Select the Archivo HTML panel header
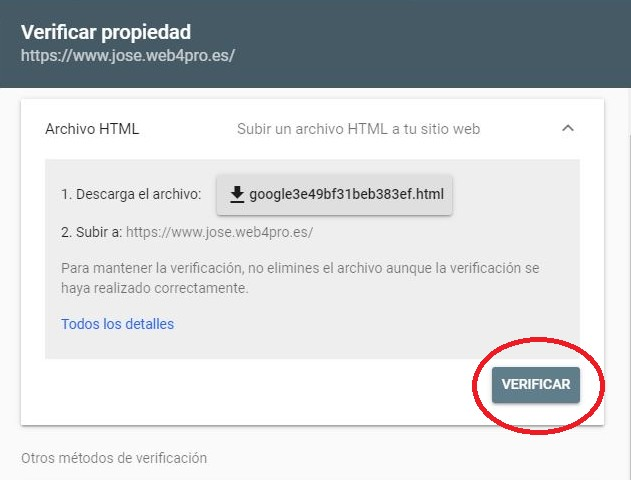The image size is (631, 480). click(x=312, y=129)
